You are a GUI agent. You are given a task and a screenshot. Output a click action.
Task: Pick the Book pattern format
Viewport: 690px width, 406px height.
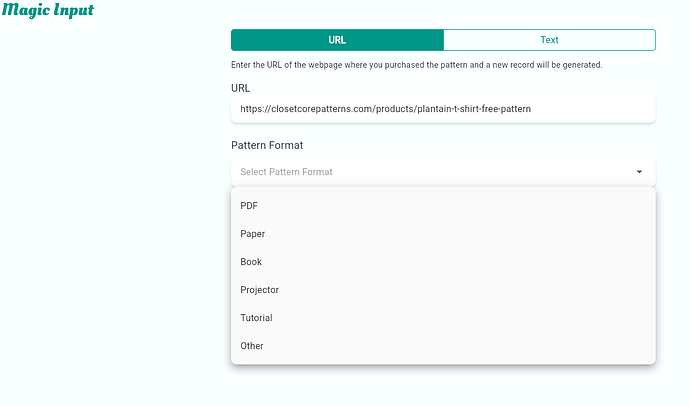pos(251,262)
